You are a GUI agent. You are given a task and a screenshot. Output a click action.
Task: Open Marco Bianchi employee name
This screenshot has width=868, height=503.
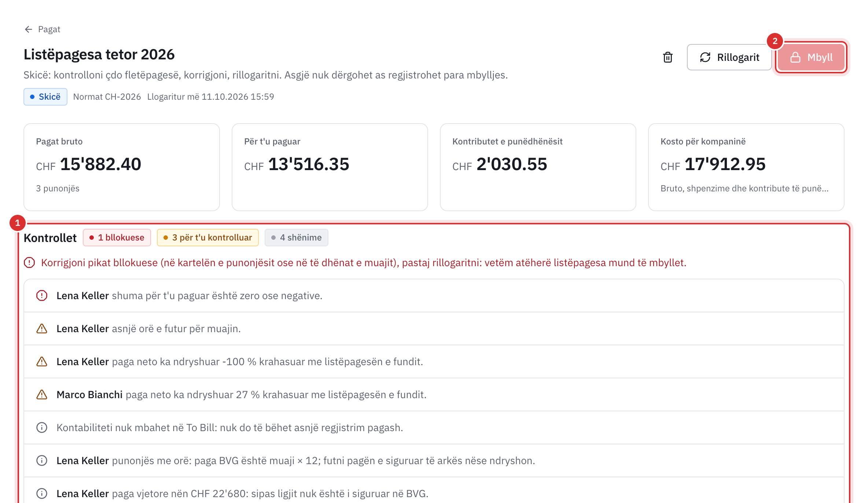89,395
